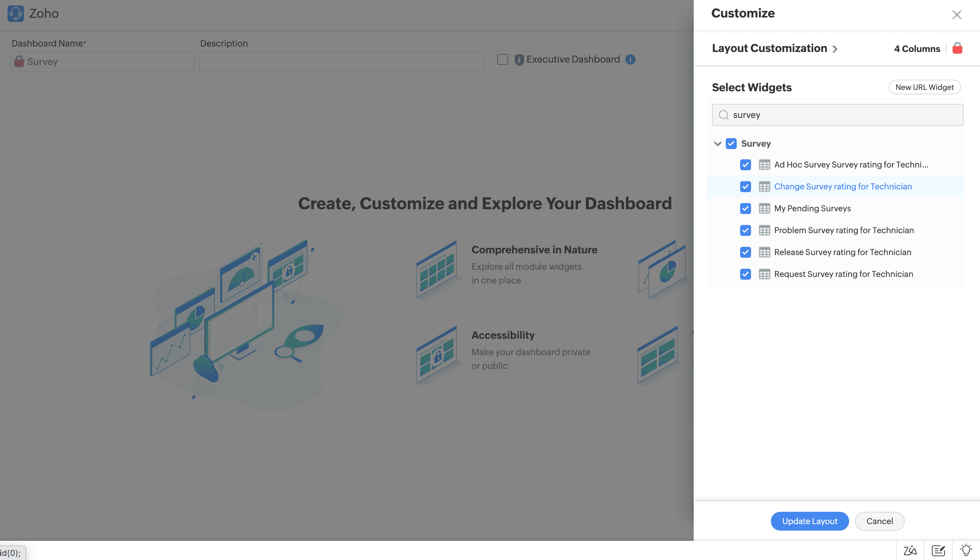Click the info icon next to Executive Dashboard

[630, 59]
